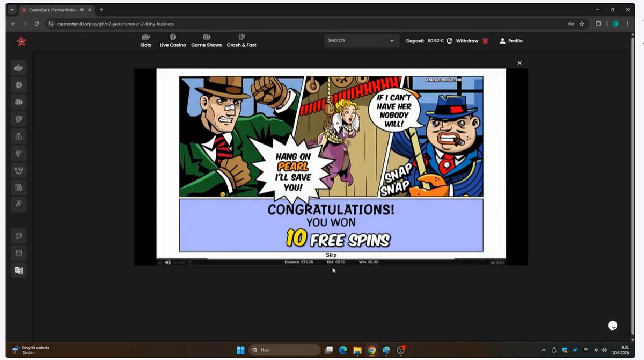Open the password key icon in address bar
644x360 pixels.
click(571, 24)
